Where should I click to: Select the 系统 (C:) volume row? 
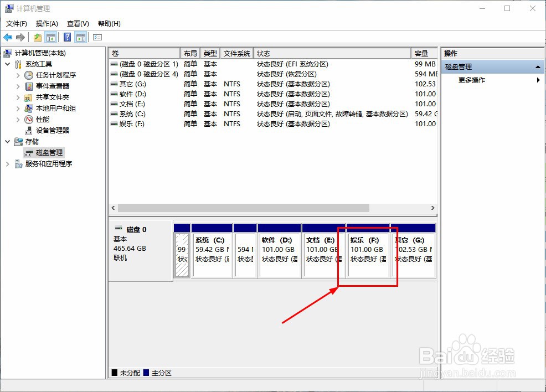point(274,114)
